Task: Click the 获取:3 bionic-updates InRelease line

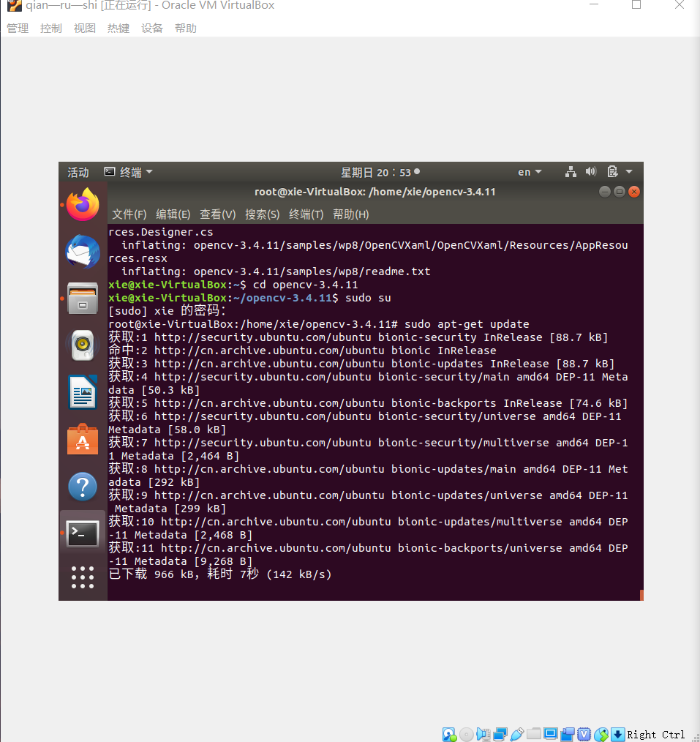Action: (x=361, y=364)
